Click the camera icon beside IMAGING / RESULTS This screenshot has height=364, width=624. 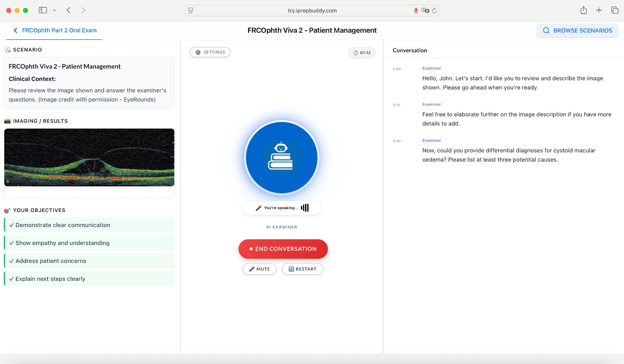[x=8, y=121]
